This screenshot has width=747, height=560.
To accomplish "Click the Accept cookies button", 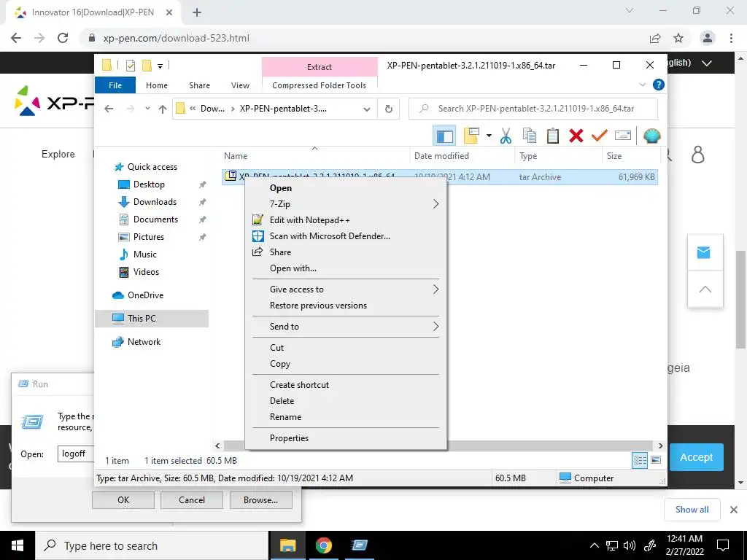I will click(x=696, y=457).
